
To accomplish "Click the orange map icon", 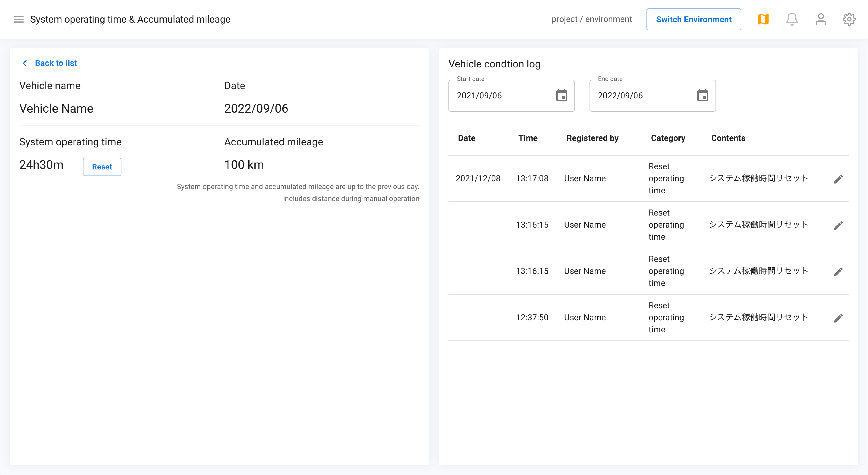I will pyautogui.click(x=763, y=19).
